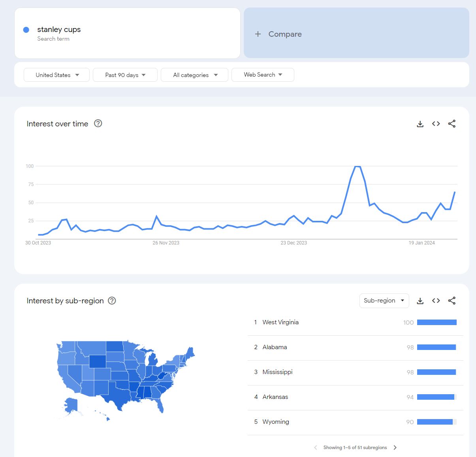Screen dimensions: 476x457
Task: Open the Web Search type dropdown
Action: tap(262, 75)
